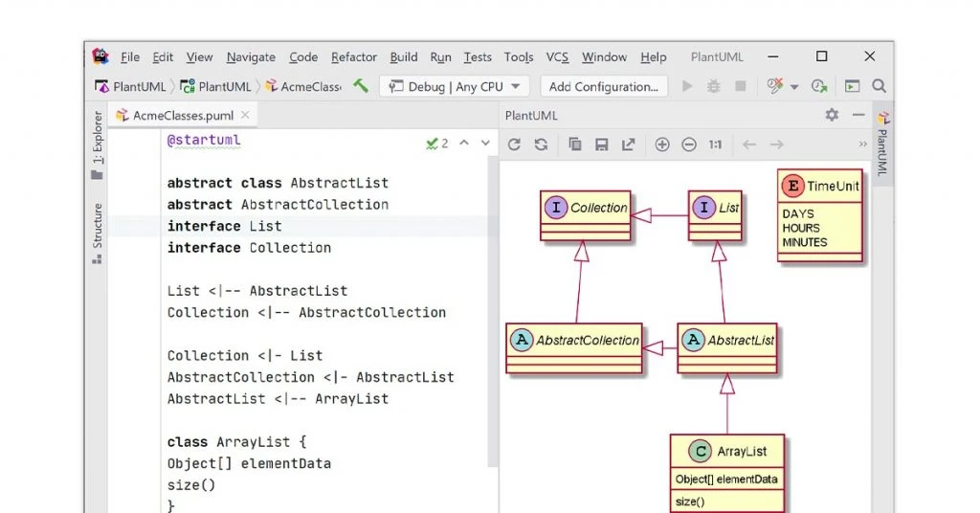The width and height of the screenshot is (980, 513).
Task: Click the VCS tools icon with checkmark
Action: pyautogui.click(x=775, y=85)
